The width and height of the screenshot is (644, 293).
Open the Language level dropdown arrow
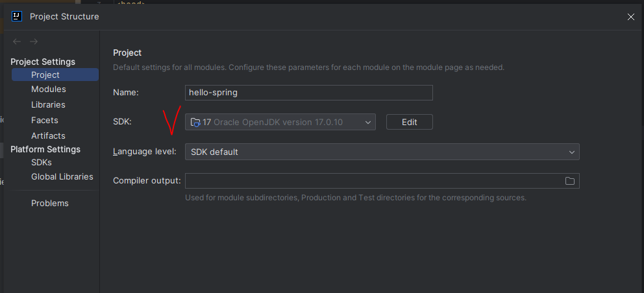[572, 152]
